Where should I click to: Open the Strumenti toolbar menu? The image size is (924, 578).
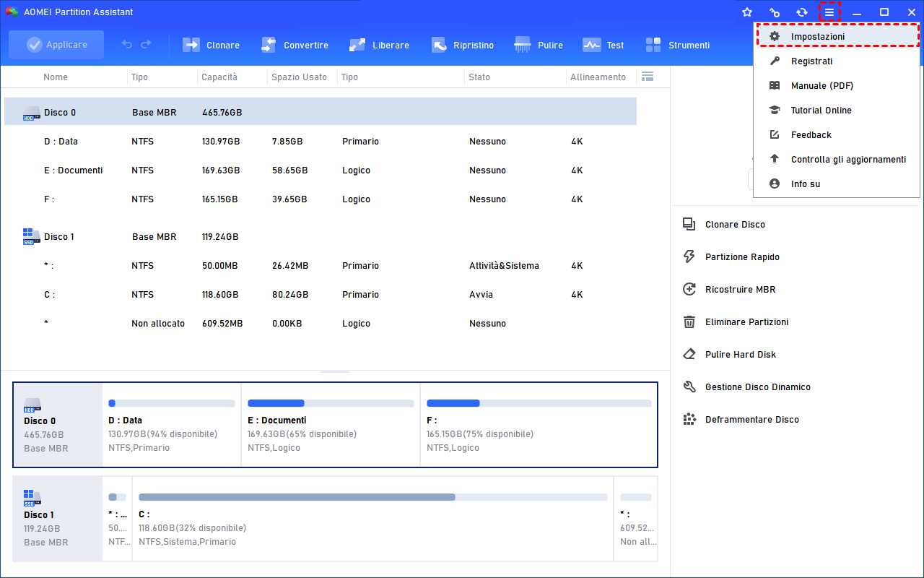[677, 45]
